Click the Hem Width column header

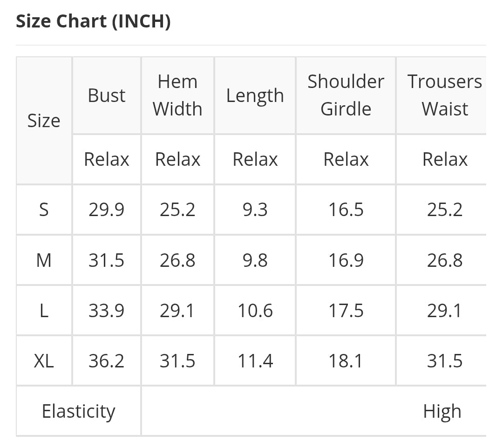177,95
